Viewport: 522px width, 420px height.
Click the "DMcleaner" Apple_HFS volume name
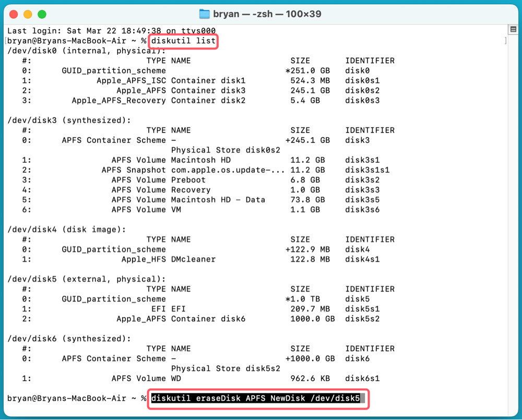(x=193, y=259)
